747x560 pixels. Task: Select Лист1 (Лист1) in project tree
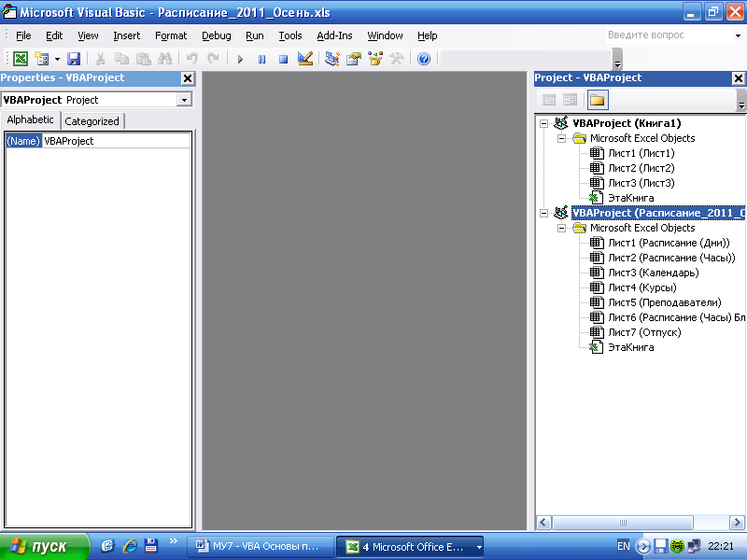(x=641, y=153)
